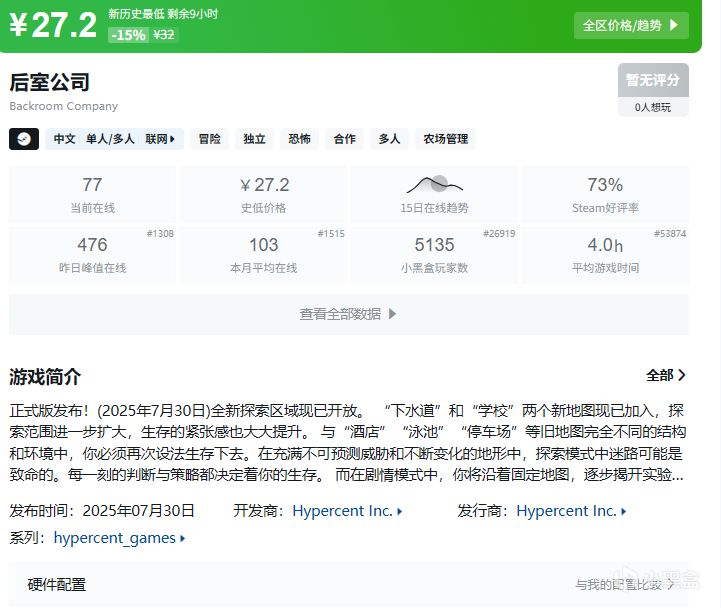Click the 77 当前在线 stat card
Image resolution: width=721 pixels, height=608 pixels.
(x=92, y=194)
